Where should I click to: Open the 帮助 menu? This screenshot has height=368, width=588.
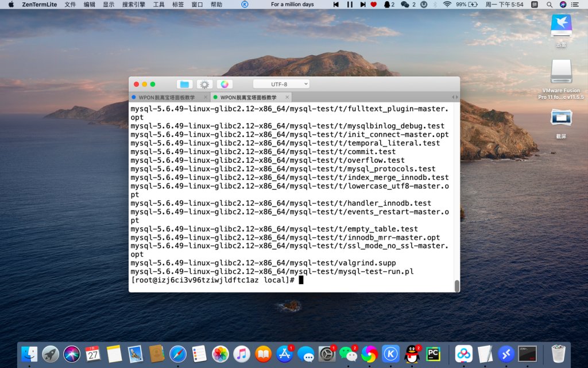point(216,5)
